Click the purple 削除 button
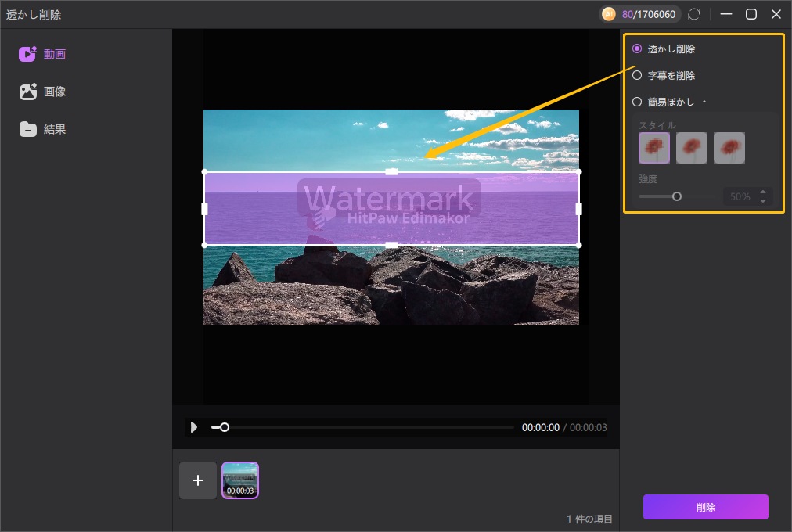 click(705, 507)
